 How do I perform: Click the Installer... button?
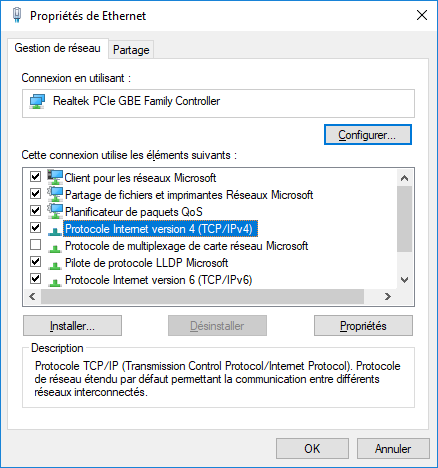coord(72,326)
